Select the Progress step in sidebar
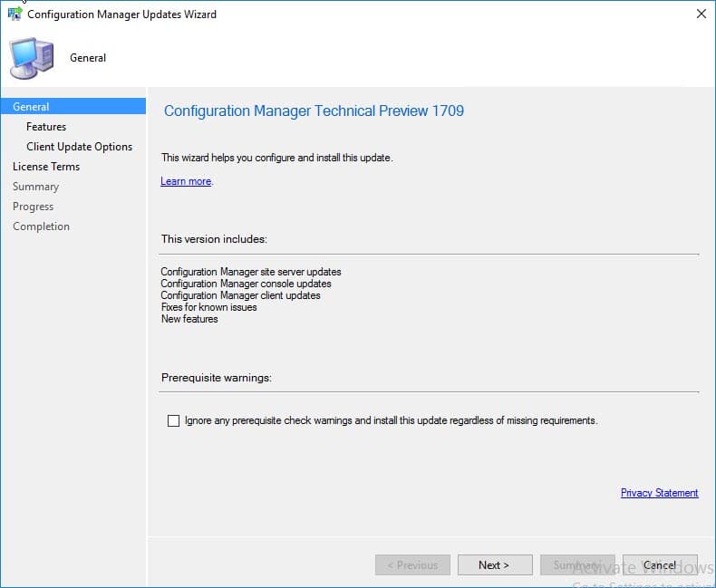This screenshot has width=716, height=588. (33, 207)
